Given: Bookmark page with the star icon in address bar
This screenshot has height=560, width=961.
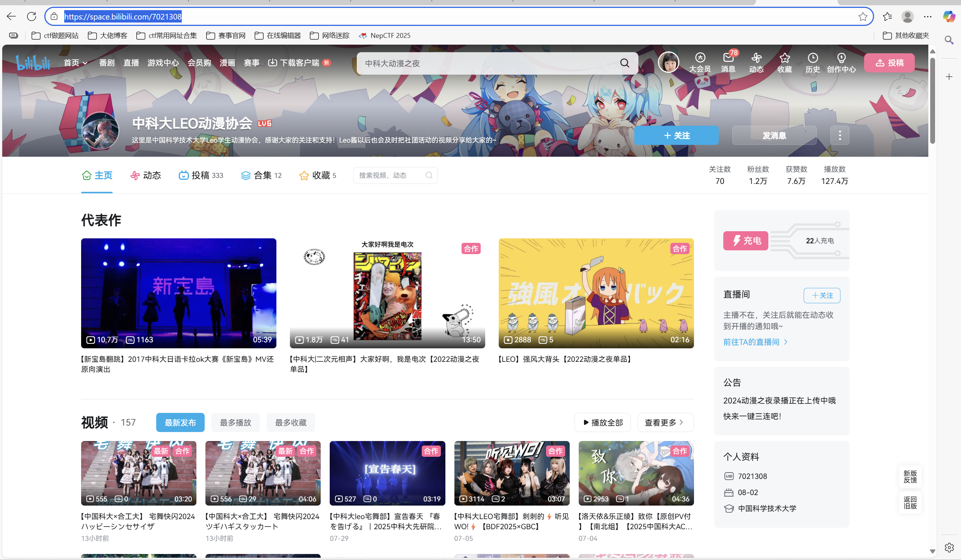Looking at the screenshot, I should coord(863,17).
